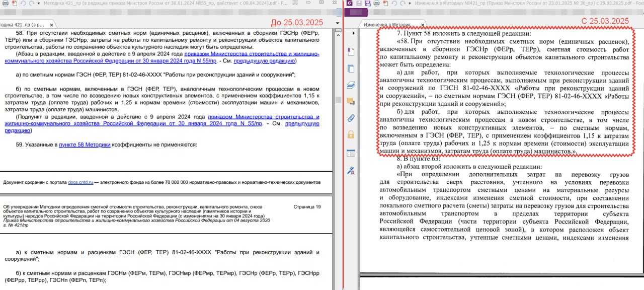The image size is (644, 290).
Task: Click the 'Страница 19' page header text
Action: 307,207
